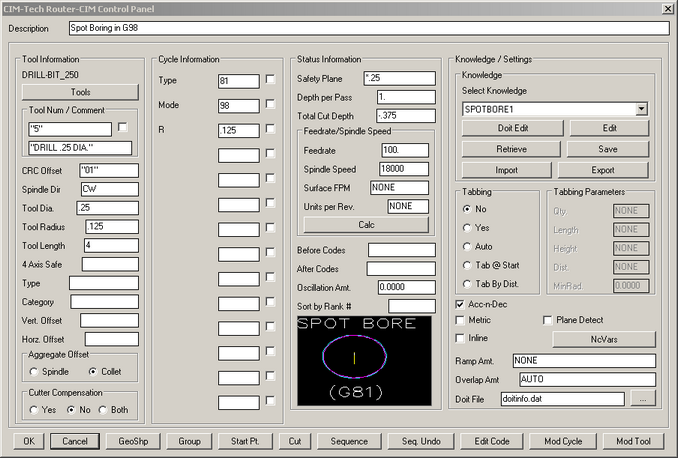
Task: Open GeoShp at the bottom row
Action: 133,441
